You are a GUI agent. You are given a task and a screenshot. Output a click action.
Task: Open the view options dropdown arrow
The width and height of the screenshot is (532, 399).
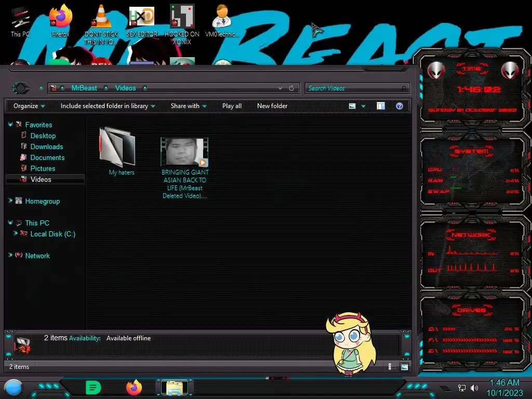click(x=363, y=106)
